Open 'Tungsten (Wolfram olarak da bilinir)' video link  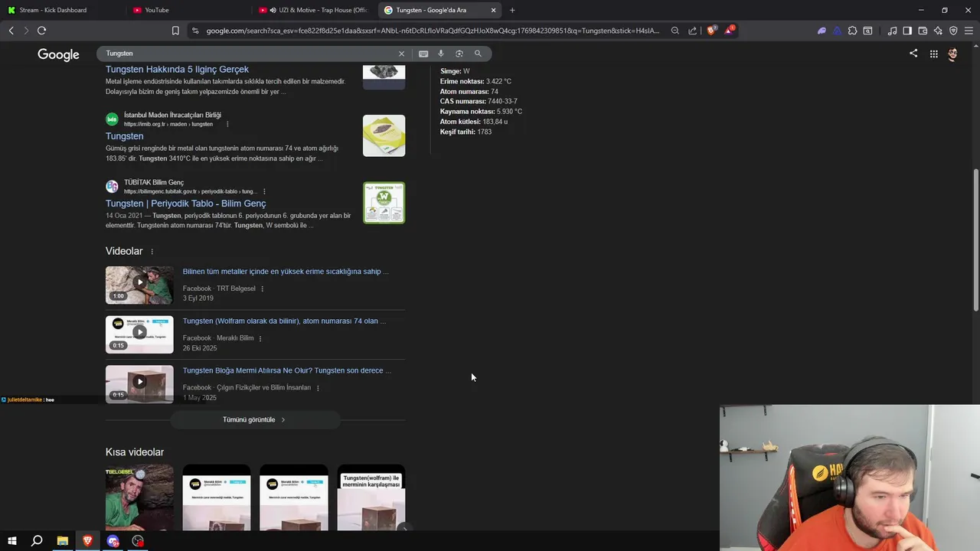tap(284, 321)
